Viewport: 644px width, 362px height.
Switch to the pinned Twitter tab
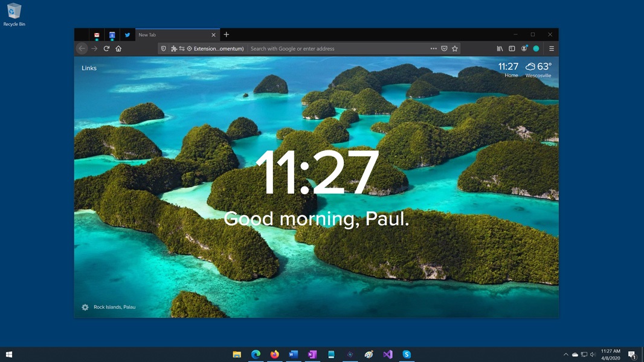click(127, 35)
